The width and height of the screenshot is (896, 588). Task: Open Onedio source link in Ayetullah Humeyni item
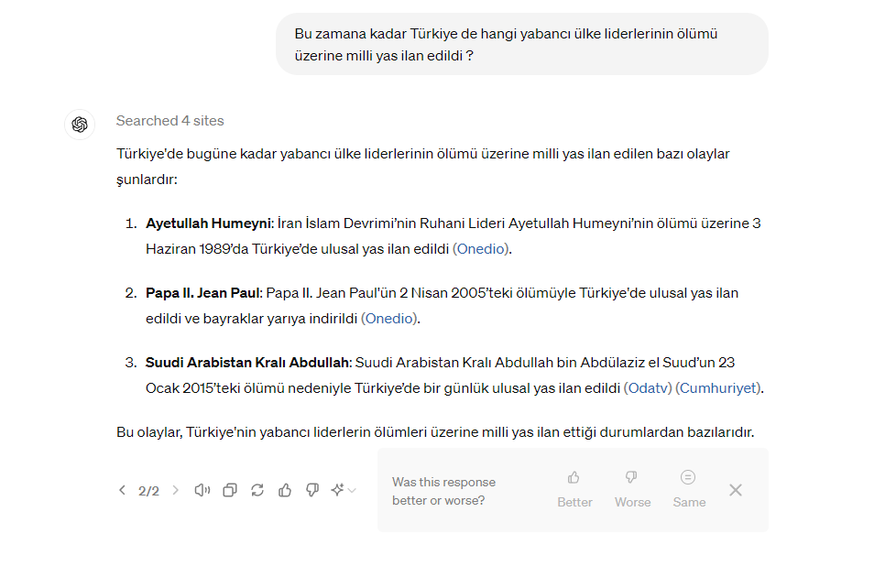[482, 249]
